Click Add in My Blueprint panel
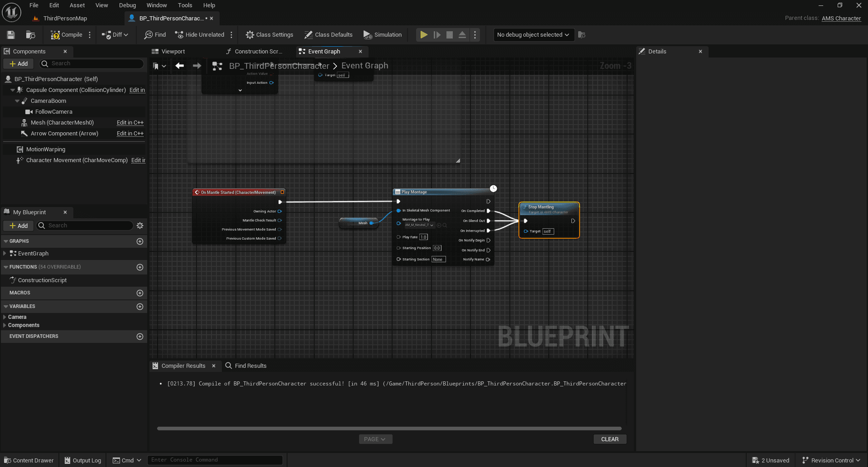 pyautogui.click(x=19, y=226)
